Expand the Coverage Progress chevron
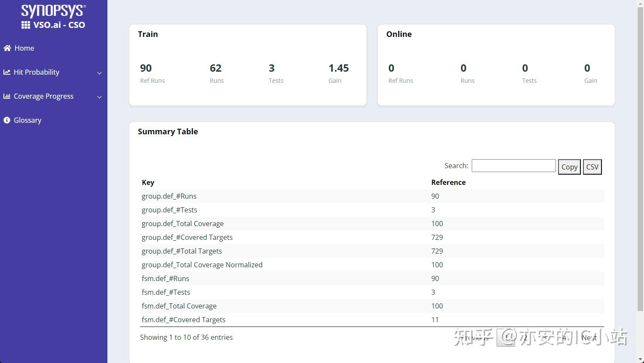Image resolution: width=644 pixels, height=363 pixels. pyautogui.click(x=99, y=97)
